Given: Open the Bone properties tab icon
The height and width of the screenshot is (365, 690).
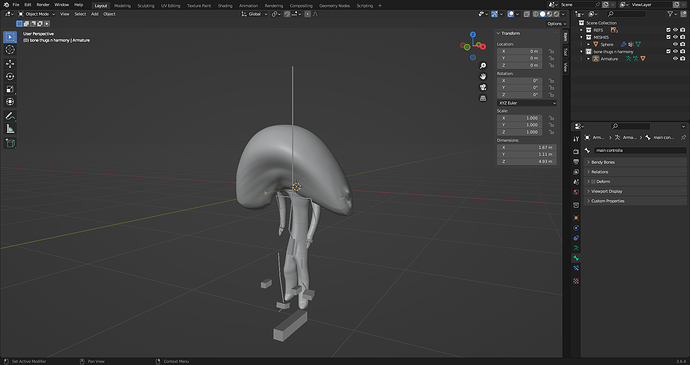Looking at the screenshot, I should pyautogui.click(x=576, y=258).
